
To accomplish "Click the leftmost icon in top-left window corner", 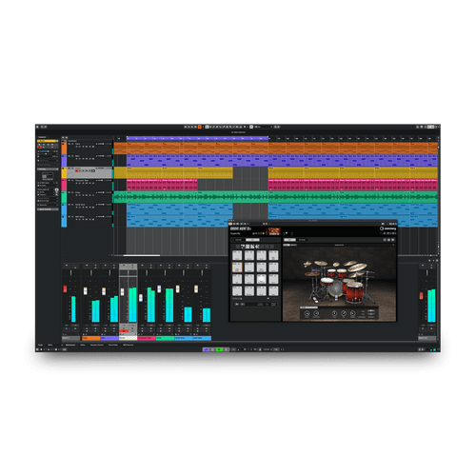I will [37, 127].
